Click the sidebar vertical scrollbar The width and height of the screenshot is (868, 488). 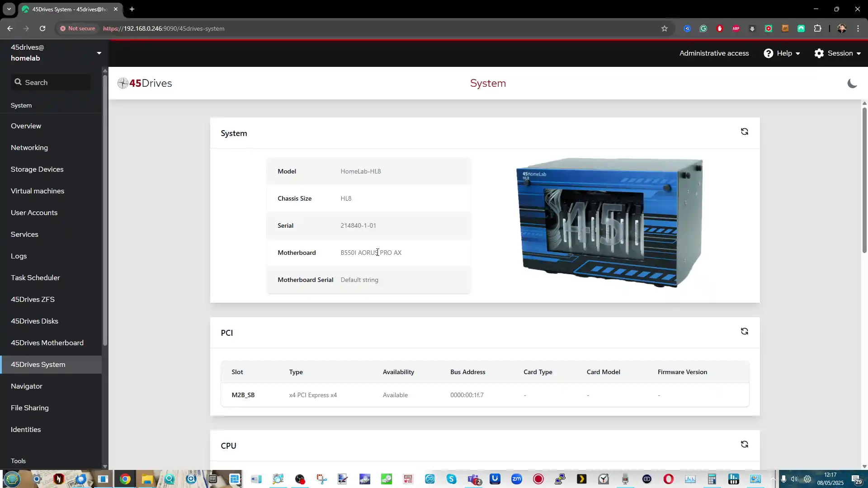point(105,210)
